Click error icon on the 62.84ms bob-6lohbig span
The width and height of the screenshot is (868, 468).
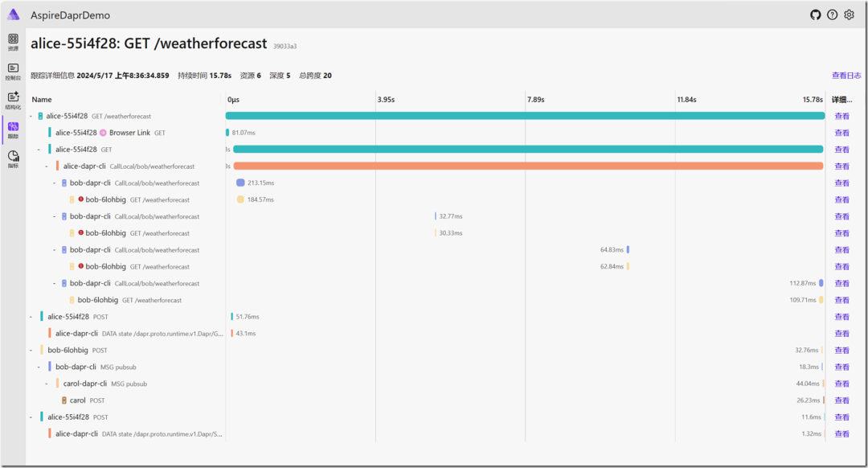click(x=81, y=266)
